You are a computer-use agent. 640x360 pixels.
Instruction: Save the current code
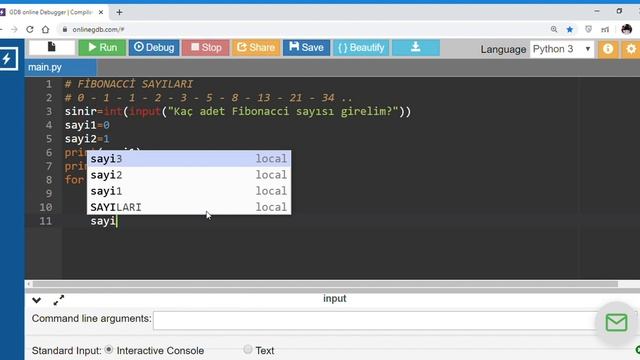click(306, 48)
